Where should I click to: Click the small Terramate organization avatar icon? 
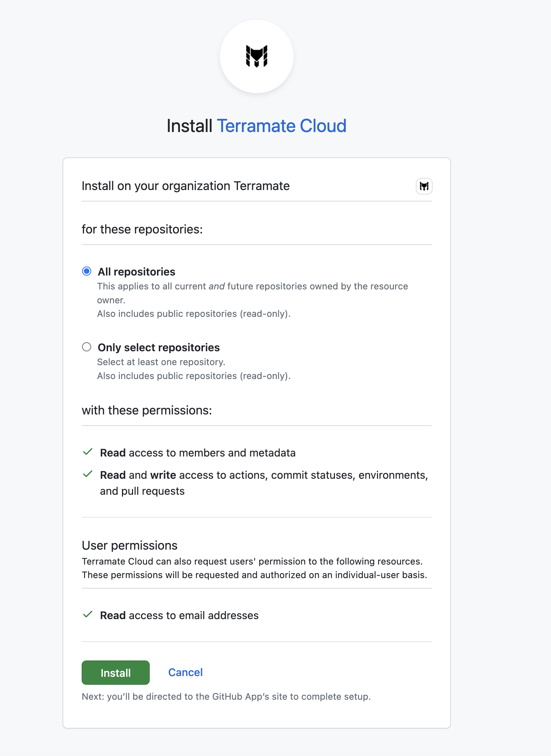[424, 186]
